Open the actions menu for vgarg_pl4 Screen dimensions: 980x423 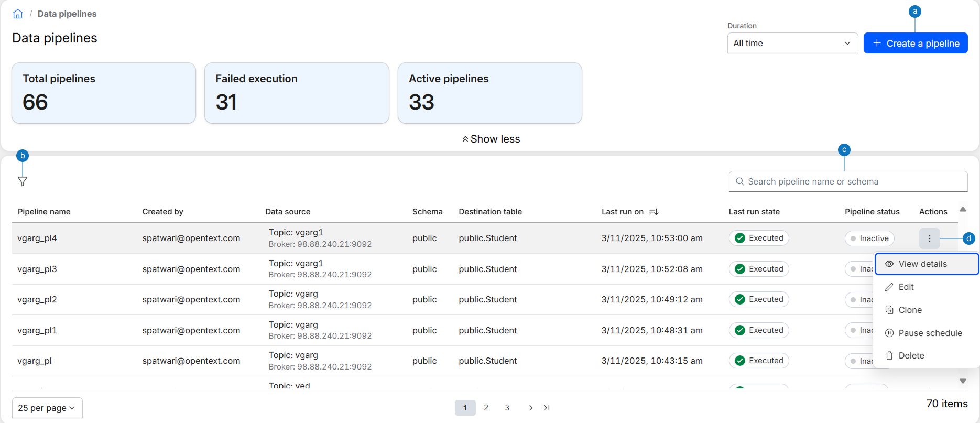(930, 238)
